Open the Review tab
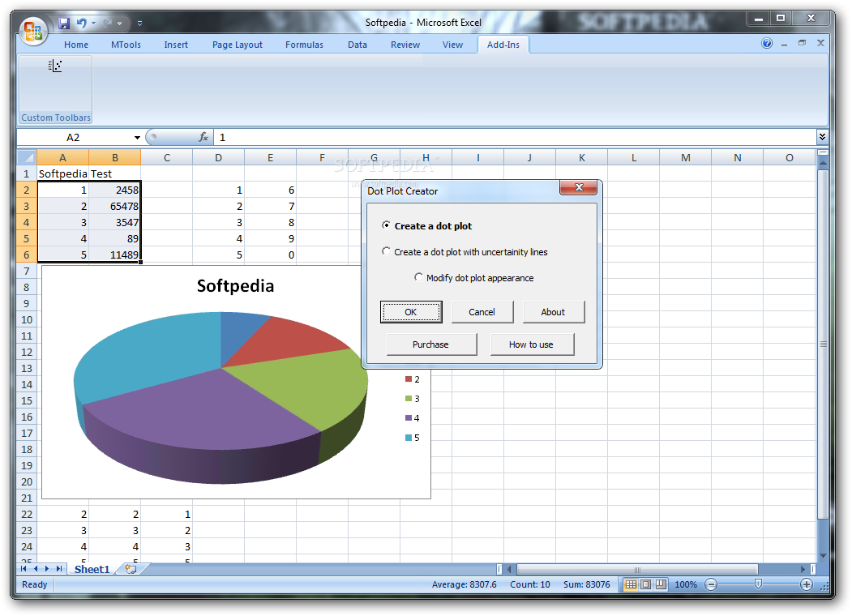 pos(405,45)
